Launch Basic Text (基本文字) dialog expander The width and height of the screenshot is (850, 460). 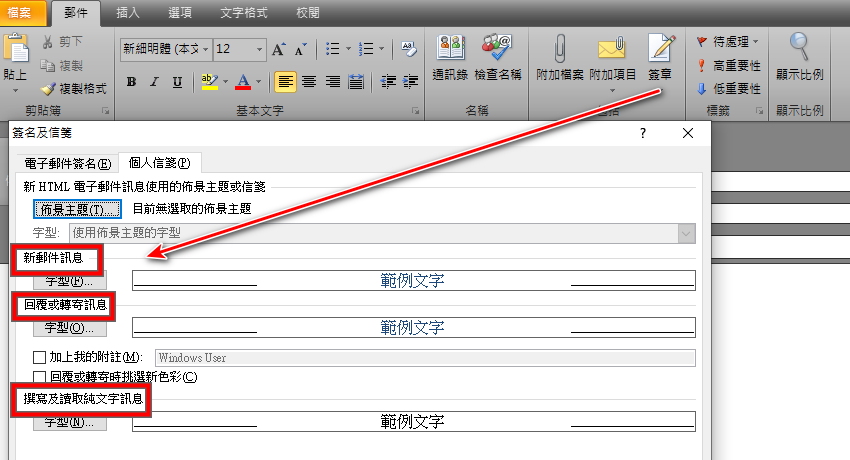click(x=416, y=111)
